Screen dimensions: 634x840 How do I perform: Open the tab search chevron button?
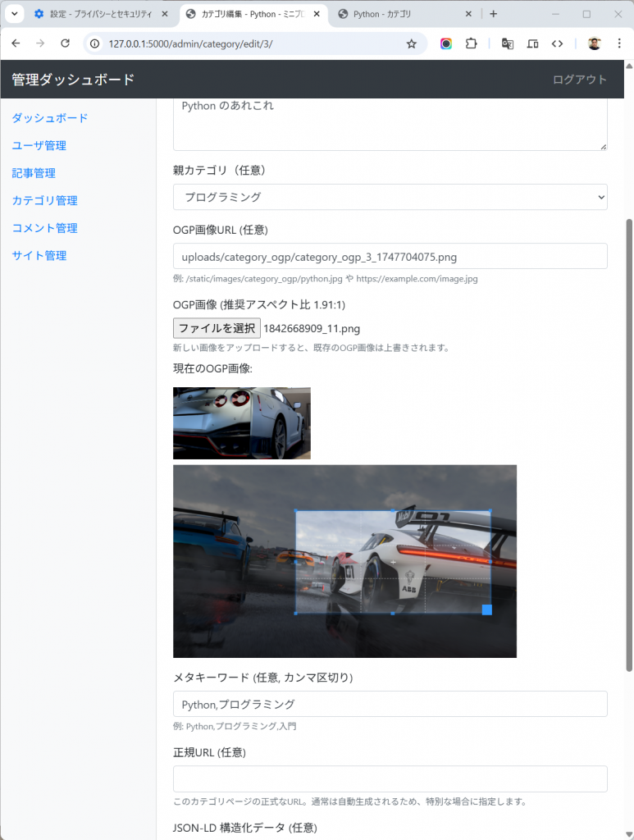(15, 14)
